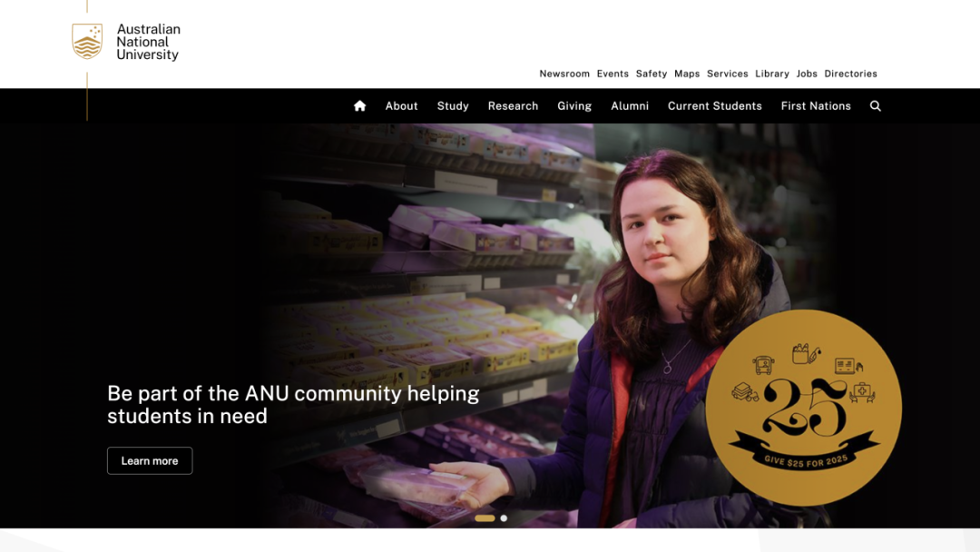Click the home icon in navigation bar
Viewport: 980px width, 552px height.
pyautogui.click(x=359, y=105)
